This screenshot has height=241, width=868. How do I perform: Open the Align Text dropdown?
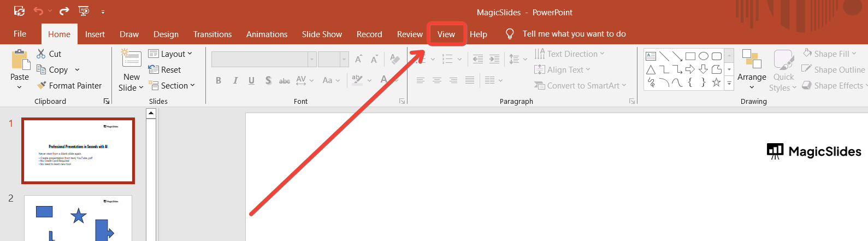pos(562,69)
